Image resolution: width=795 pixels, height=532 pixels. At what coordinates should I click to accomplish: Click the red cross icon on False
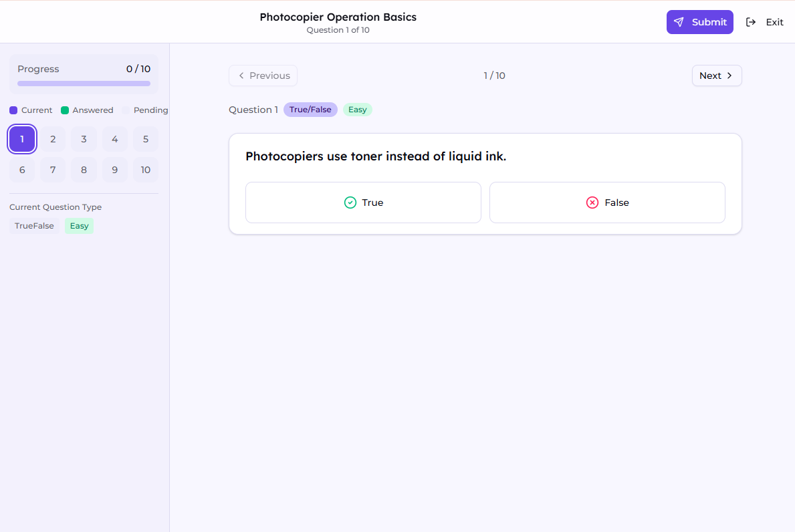[x=592, y=203]
